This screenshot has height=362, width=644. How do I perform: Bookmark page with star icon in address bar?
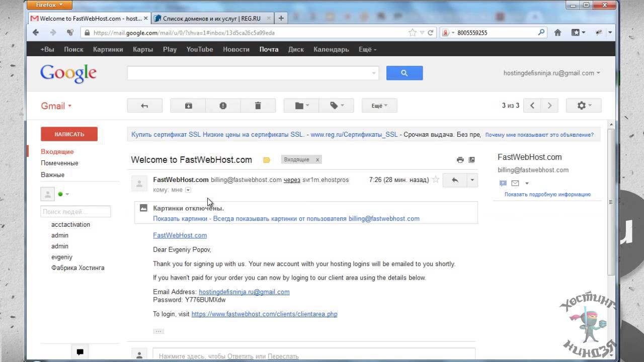tap(413, 33)
